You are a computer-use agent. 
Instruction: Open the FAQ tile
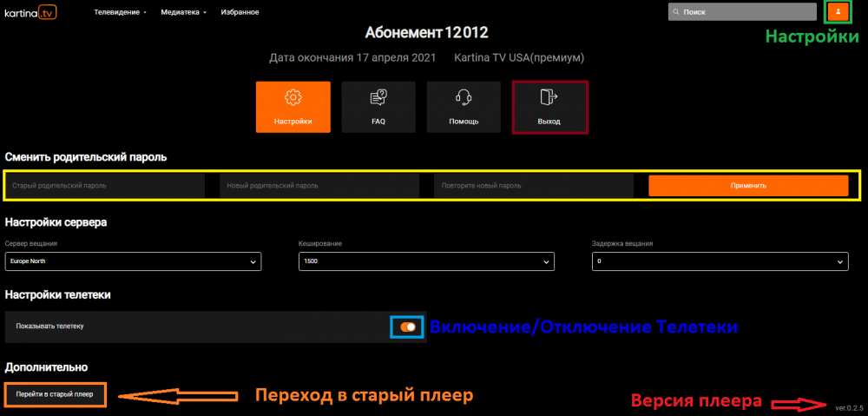click(378, 107)
